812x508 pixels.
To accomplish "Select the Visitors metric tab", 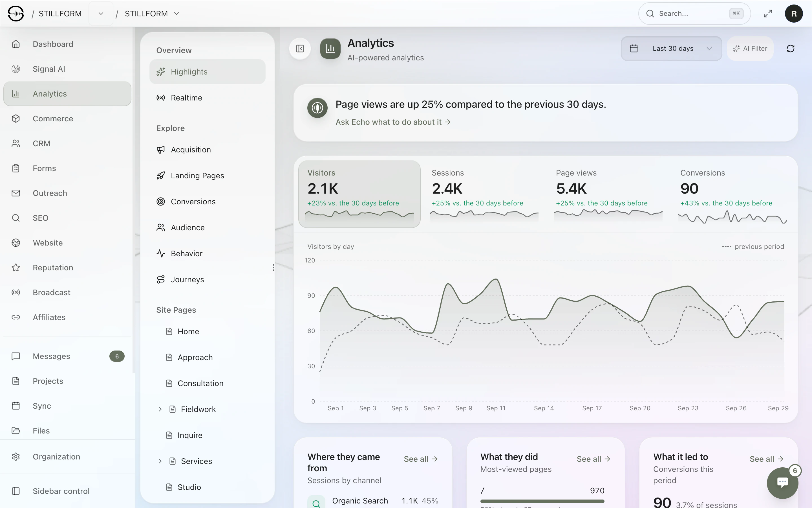I will pyautogui.click(x=359, y=194).
